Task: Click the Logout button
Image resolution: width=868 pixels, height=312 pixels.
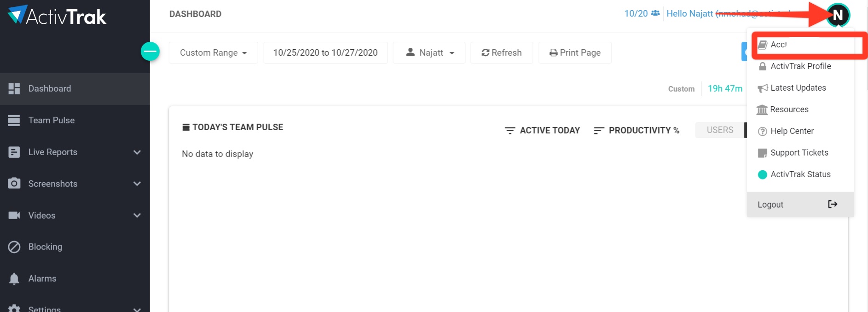Action: 800,204
